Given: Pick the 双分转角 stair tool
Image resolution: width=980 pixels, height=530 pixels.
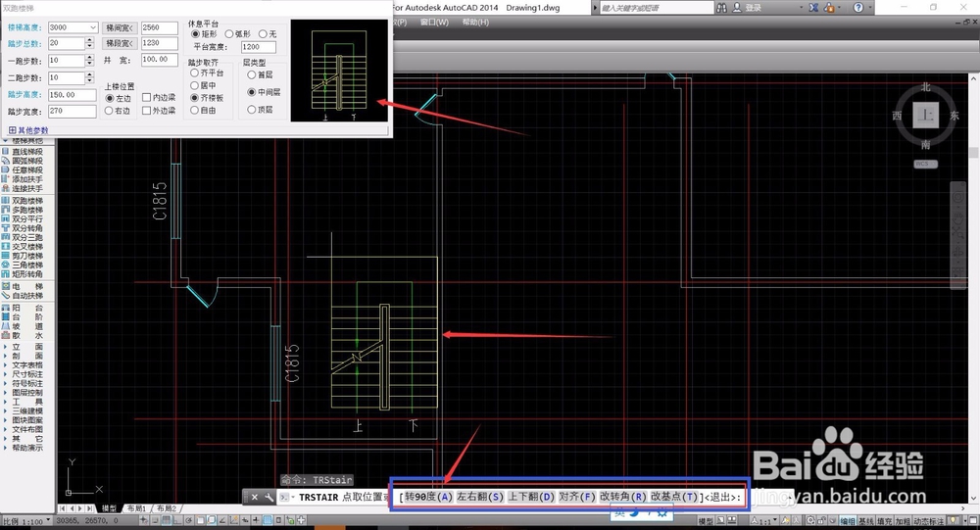Looking at the screenshot, I should [x=23, y=228].
